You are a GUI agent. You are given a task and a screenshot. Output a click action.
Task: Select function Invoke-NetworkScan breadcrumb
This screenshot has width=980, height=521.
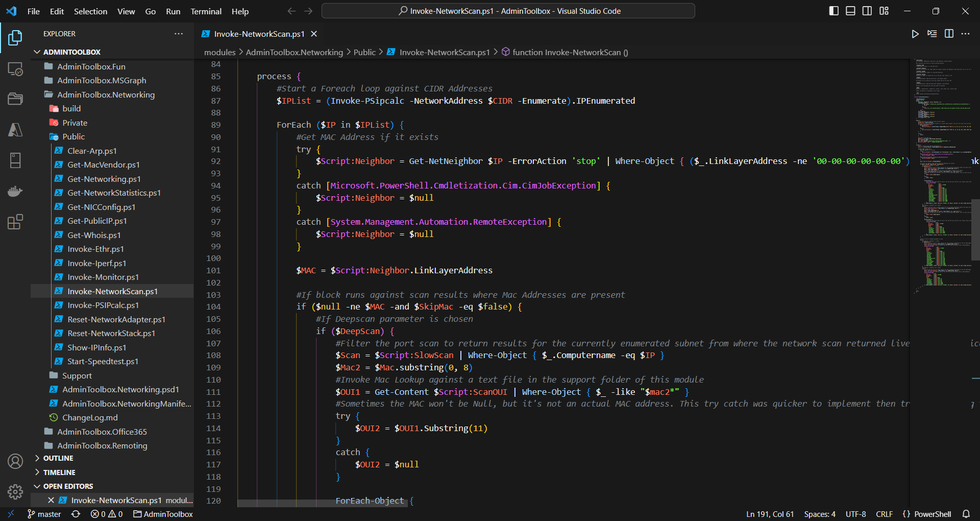pyautogui.click(x=565, y=52)
